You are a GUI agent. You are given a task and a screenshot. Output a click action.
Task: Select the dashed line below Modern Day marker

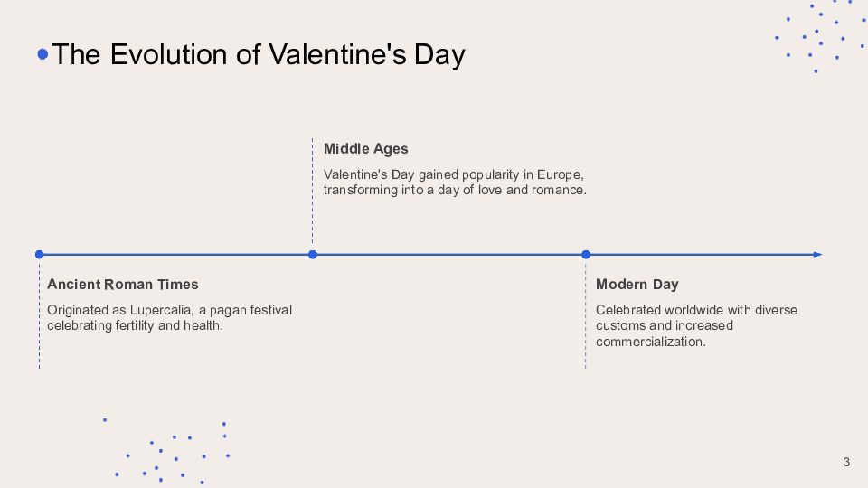click(586, 316)
